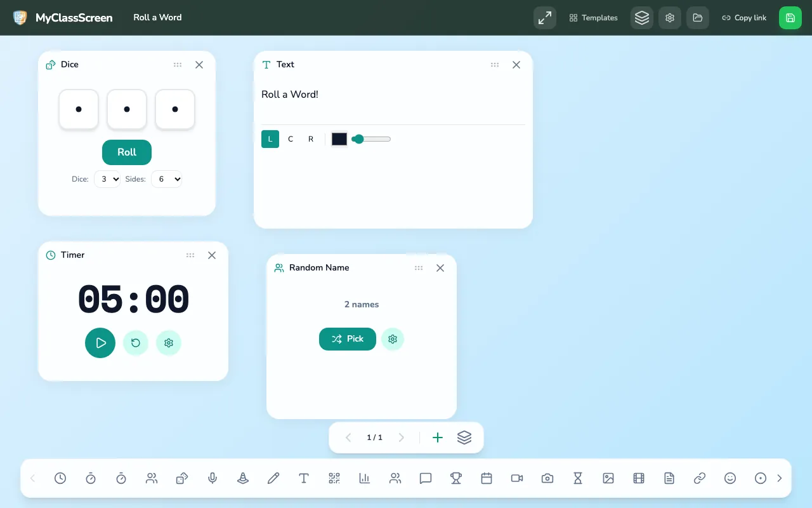Open the folder icon in the header
This screenshot has width=812, height=508.
[x=698, y=18]
